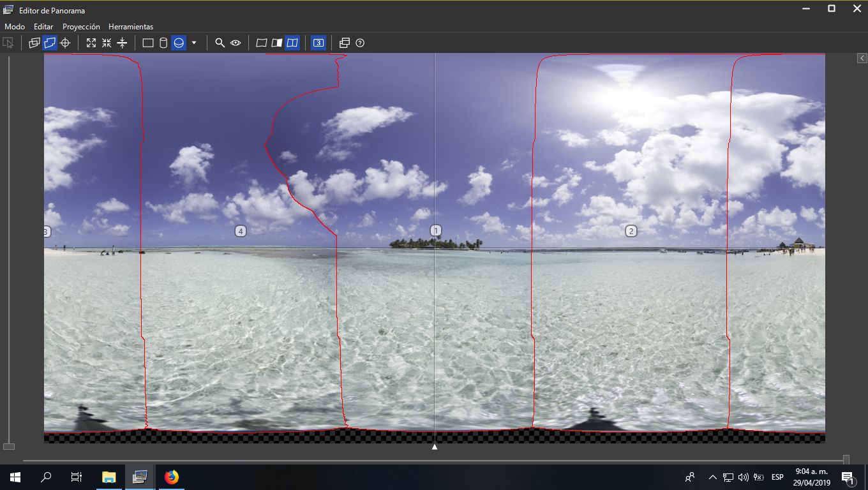The width and height of the screenshot is (868, 490).
Task: Click the horizontal slider handle at bottom right
Action: pyautogui.click(x=846, y=459)
